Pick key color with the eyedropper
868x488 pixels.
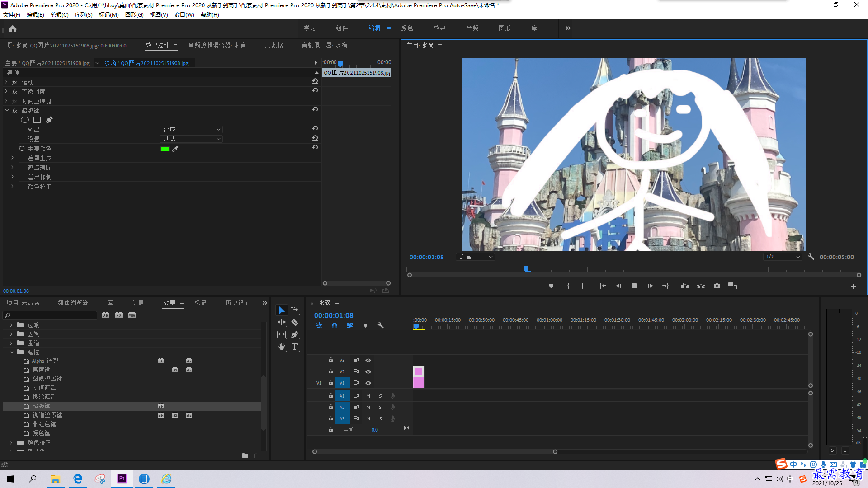pos(175,149)
